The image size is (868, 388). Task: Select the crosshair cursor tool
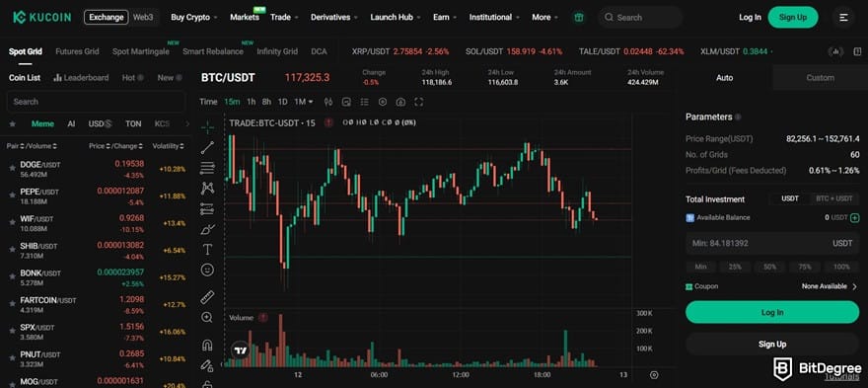tap(207, 127)
